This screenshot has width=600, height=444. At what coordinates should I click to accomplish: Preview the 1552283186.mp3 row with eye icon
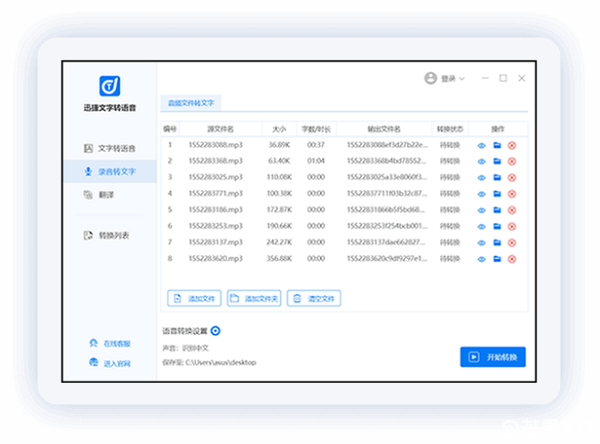click(481, 211)
